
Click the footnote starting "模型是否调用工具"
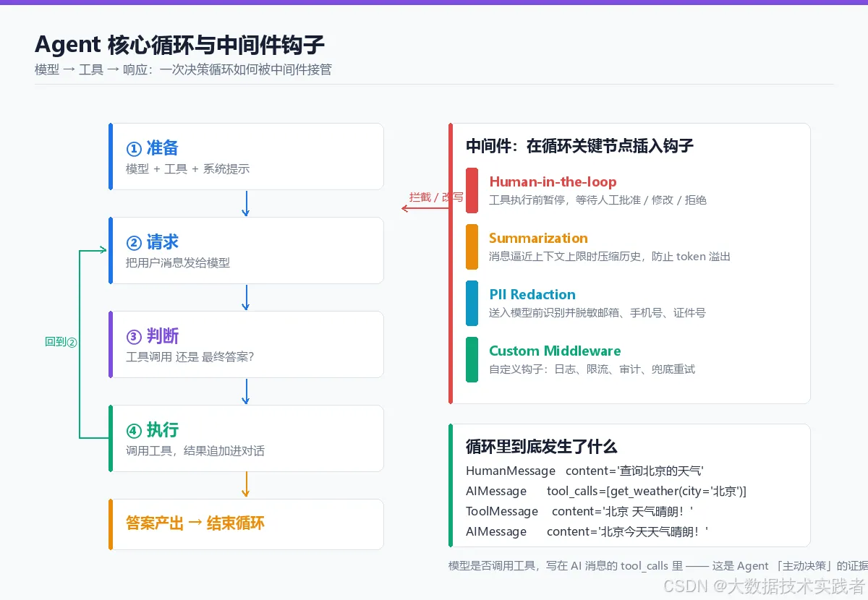point(658,566)
